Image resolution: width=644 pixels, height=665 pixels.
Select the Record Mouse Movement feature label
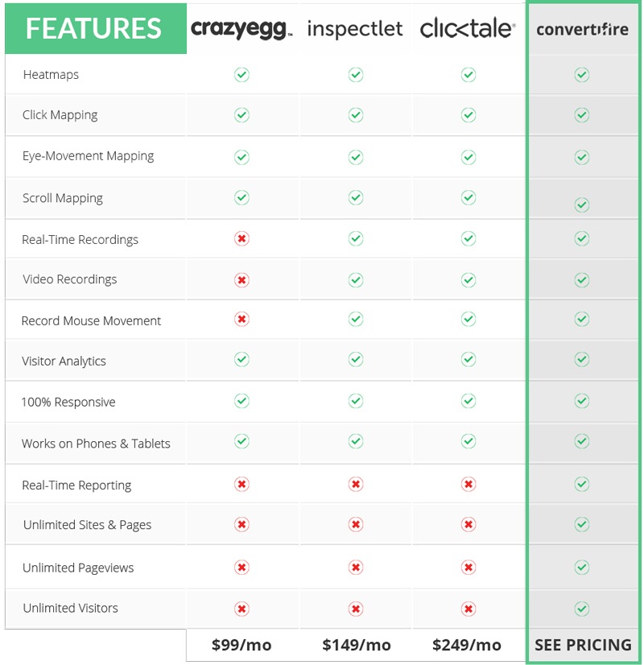pos(91,320)
